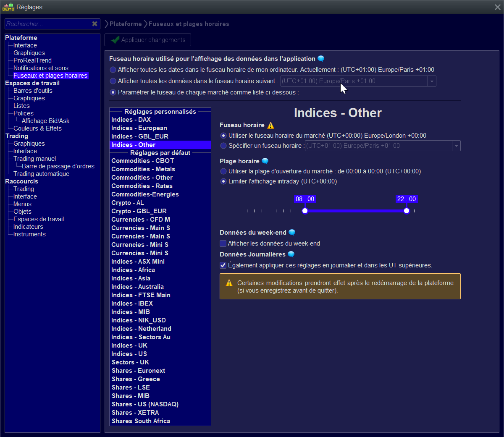
Task: Open the global time zone dropdown arrow
Action: click(432, 81)
